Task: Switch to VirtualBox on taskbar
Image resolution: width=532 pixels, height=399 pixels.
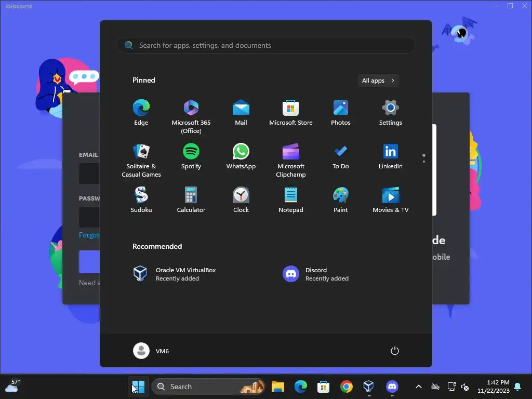Action: pyautogui.click(x=369, y=387)
